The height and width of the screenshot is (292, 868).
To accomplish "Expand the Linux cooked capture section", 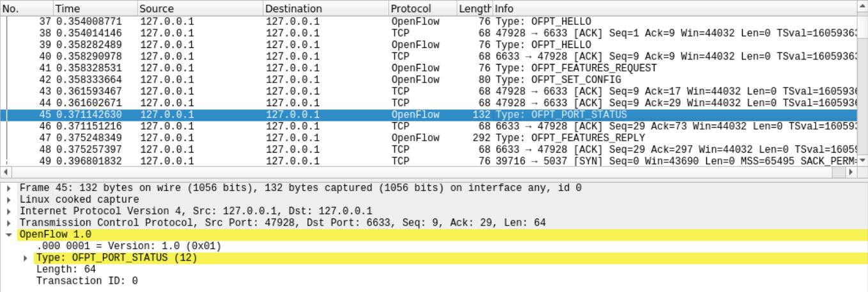I will tap(9, 200).
